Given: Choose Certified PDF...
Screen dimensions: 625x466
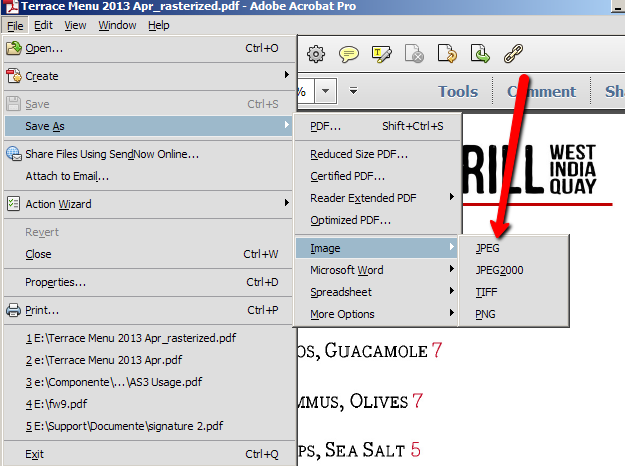Looking at the screenshot, I should click(x=377, y=176).
